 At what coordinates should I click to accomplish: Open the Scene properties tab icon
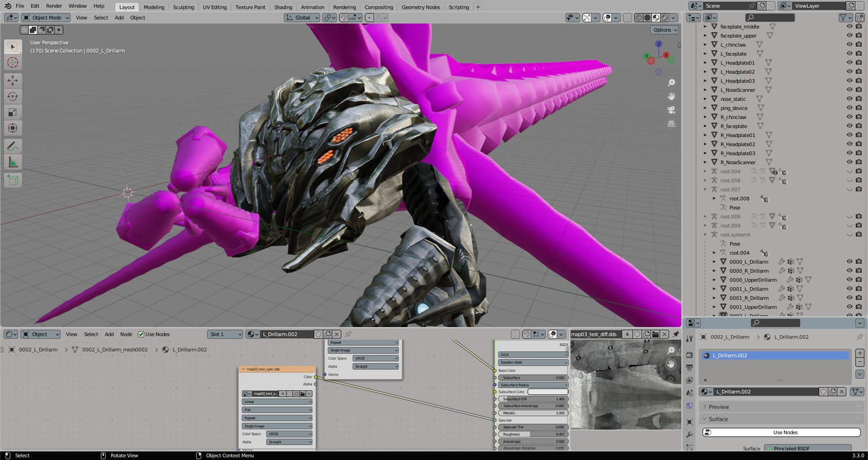click(689, 394)
